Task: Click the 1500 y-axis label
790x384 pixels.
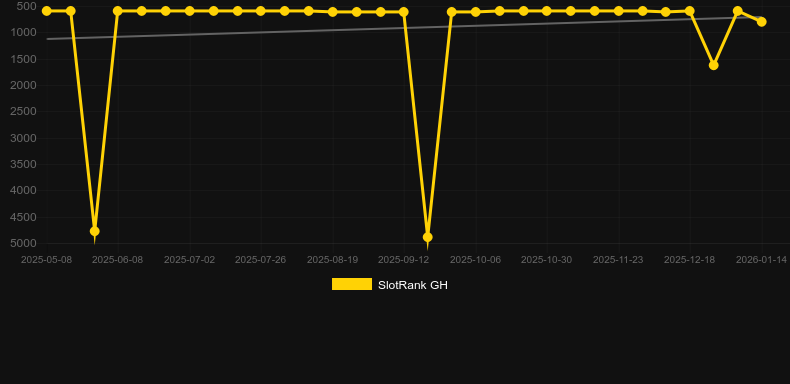Action: [24, 59]
